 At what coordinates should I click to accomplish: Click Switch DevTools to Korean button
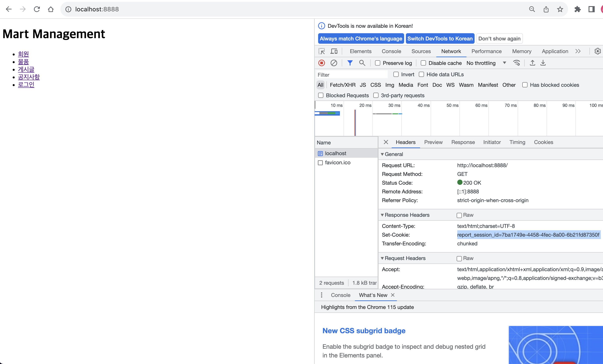click(x=440, y=39)
